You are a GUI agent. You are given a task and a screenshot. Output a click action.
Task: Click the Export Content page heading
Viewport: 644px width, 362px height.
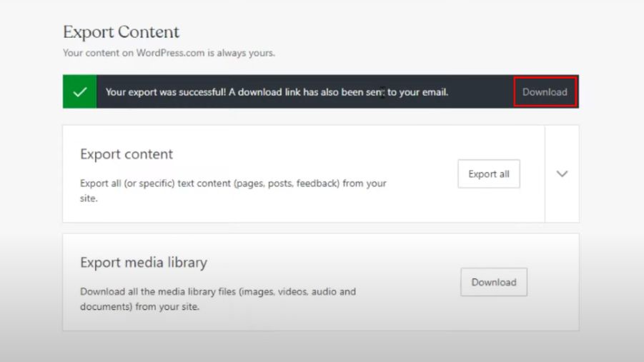tap(121, 32)
